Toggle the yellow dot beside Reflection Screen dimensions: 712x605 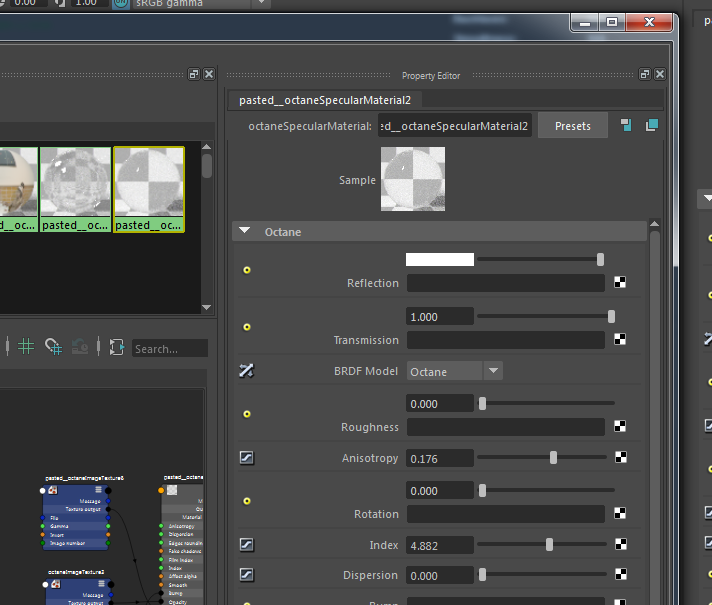point(247,270)
